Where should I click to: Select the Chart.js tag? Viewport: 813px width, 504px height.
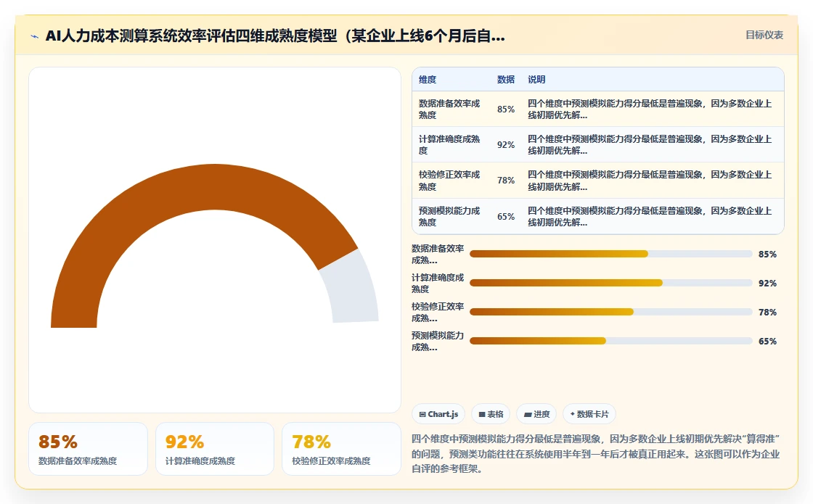click(x=438, y=414)
